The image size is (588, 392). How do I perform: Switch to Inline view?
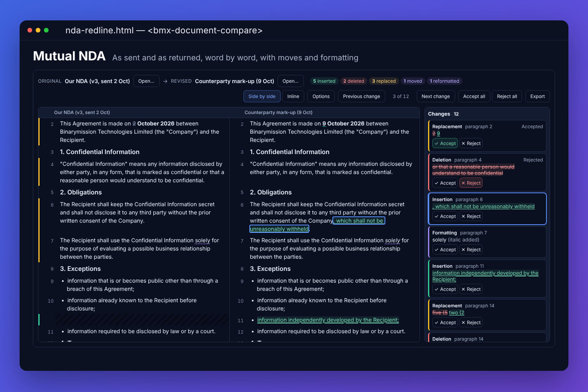tap(293, 96)
